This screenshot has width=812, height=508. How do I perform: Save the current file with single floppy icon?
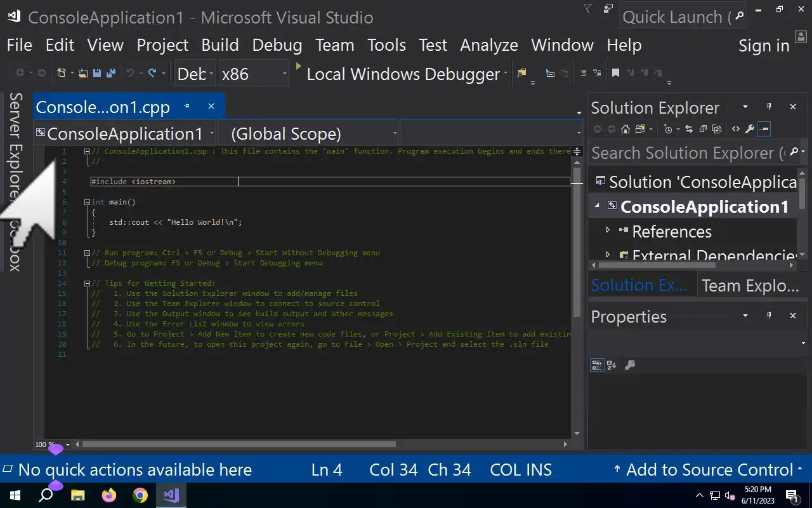[97, 74]
